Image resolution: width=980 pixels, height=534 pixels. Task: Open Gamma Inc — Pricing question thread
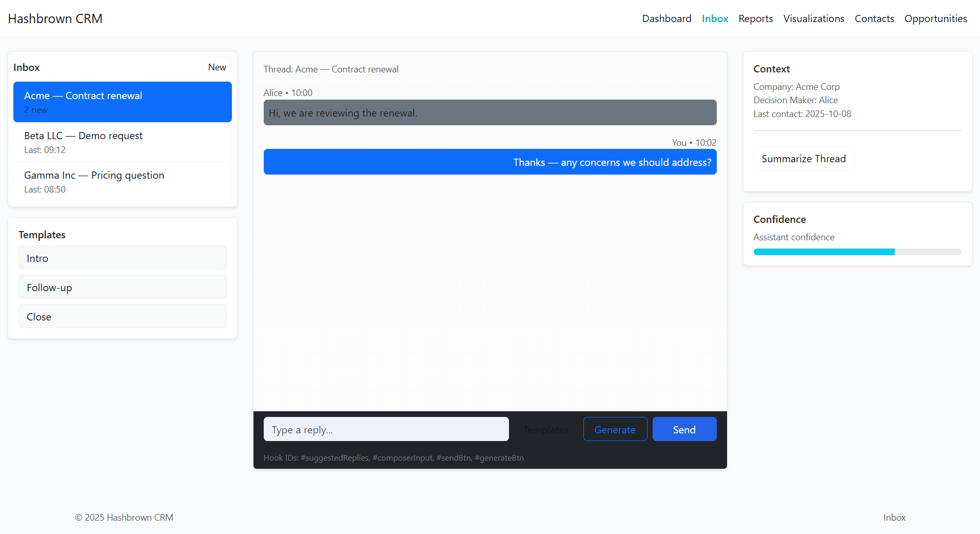point(122,181)
